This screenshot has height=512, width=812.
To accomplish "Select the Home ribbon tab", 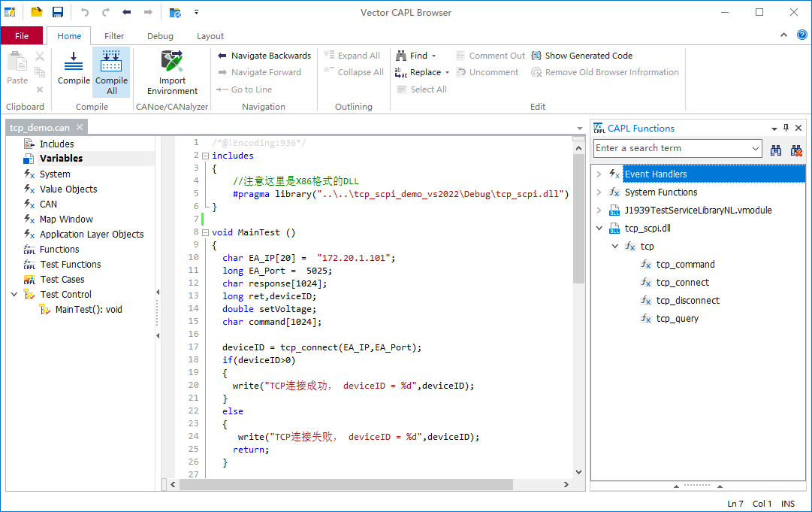I will tap(69, 36).
